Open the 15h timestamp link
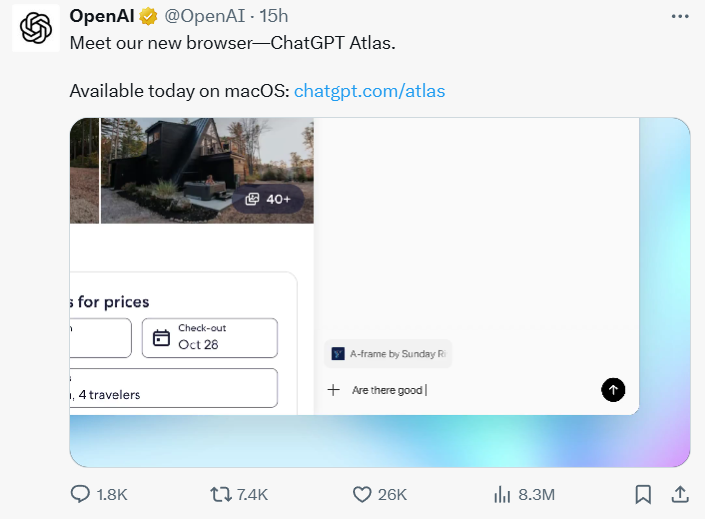The height and width of the screenshot is (519, 705). [x=274, y=16]
